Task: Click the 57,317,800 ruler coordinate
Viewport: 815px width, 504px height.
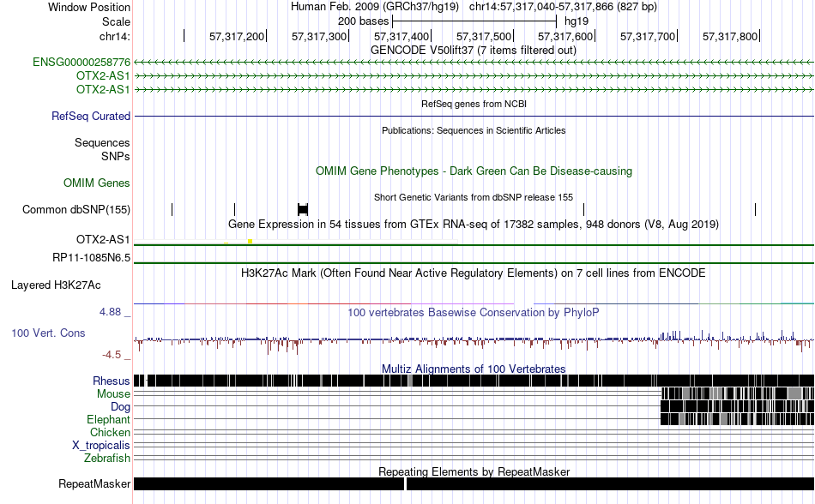Action: (730, 36)
